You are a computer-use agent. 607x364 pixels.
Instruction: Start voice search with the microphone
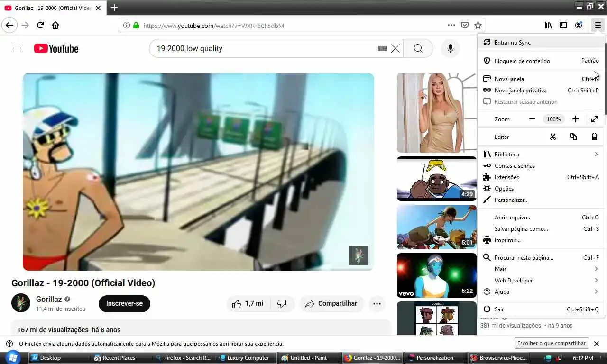click(451, 48)
